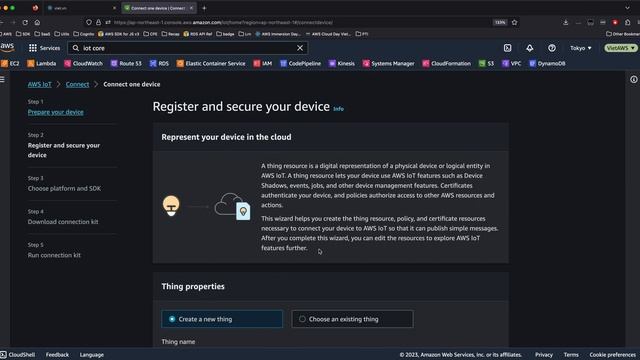
Task: Open the browser downloads panel
Action: click(x=565, y=22)
